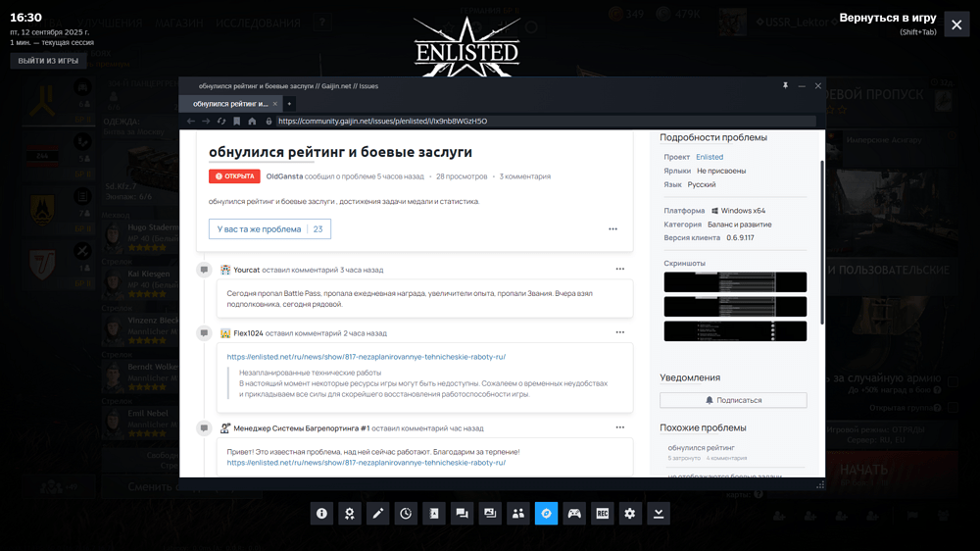This screenshot has width=980, height=551.
Task: Open overlay settings gear icon
Action: [630, 514]
